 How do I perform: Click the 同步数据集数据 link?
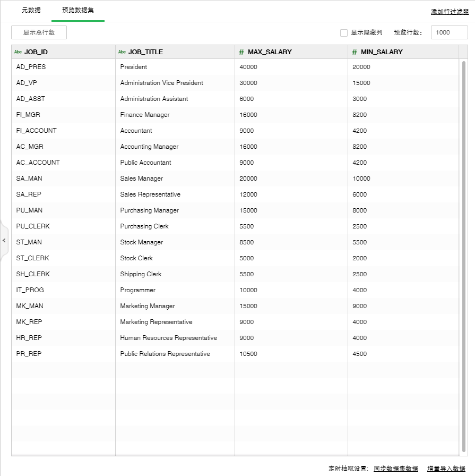[x=396, y=469]
